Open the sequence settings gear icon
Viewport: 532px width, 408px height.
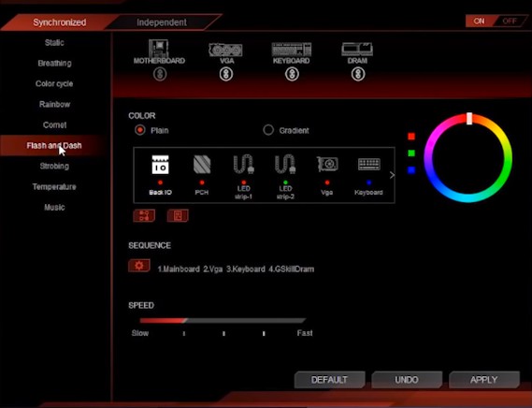pos(139,266)
